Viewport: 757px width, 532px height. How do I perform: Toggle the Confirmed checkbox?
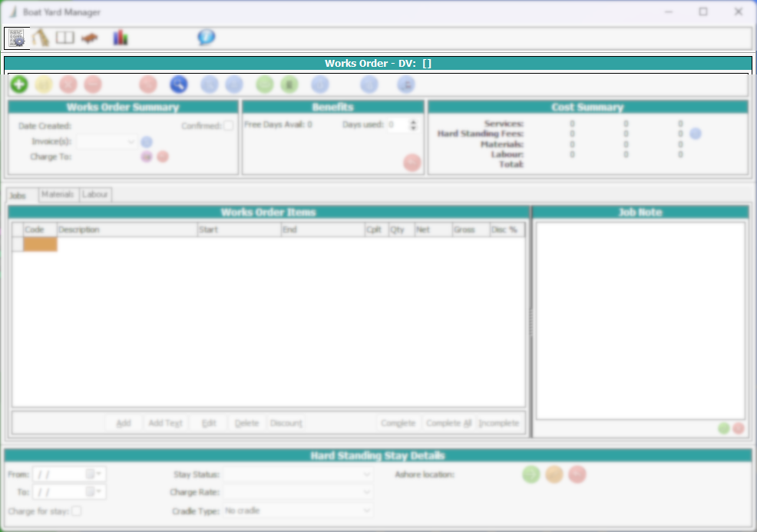[x=227, y=125]
